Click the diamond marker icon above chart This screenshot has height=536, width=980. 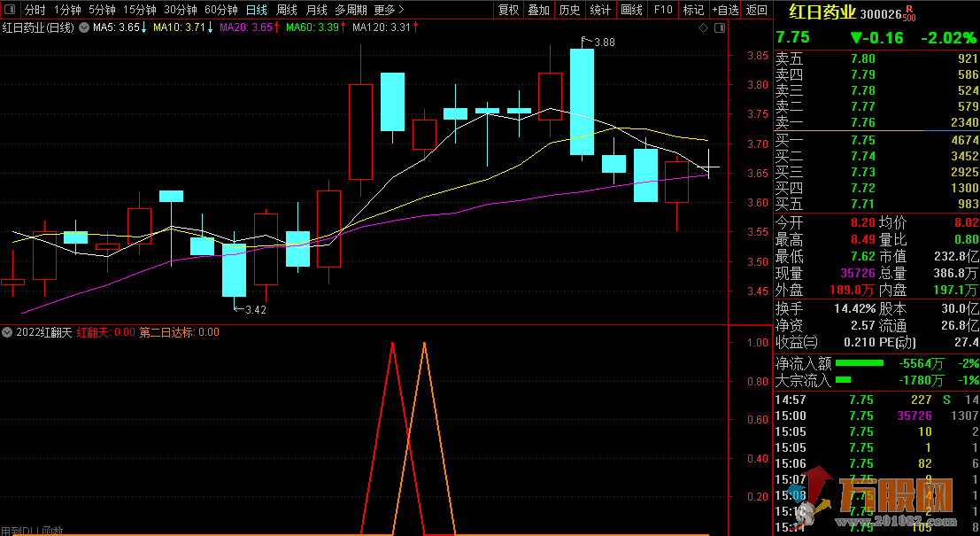[x=703, y=28]
